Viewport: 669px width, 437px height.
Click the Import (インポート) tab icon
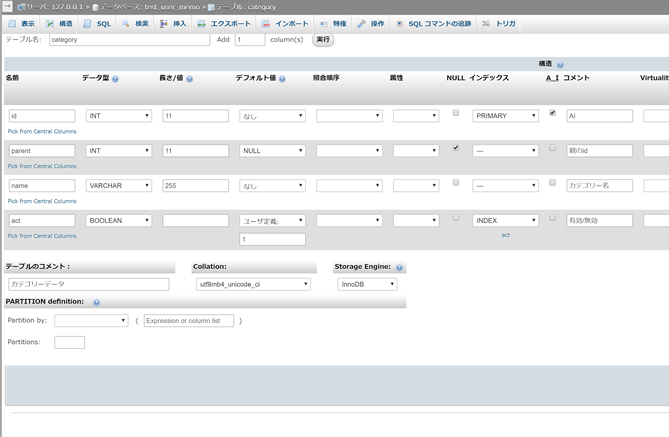coord(266,24)
